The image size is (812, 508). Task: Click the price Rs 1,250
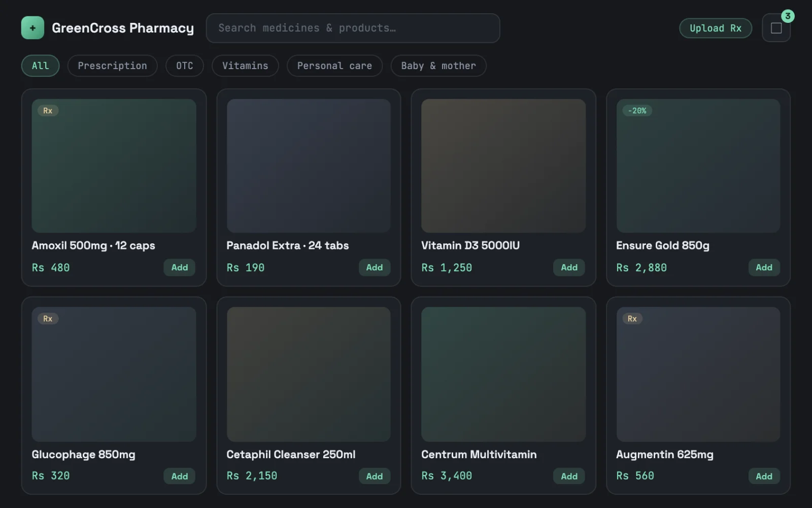(x=447, y=268)
